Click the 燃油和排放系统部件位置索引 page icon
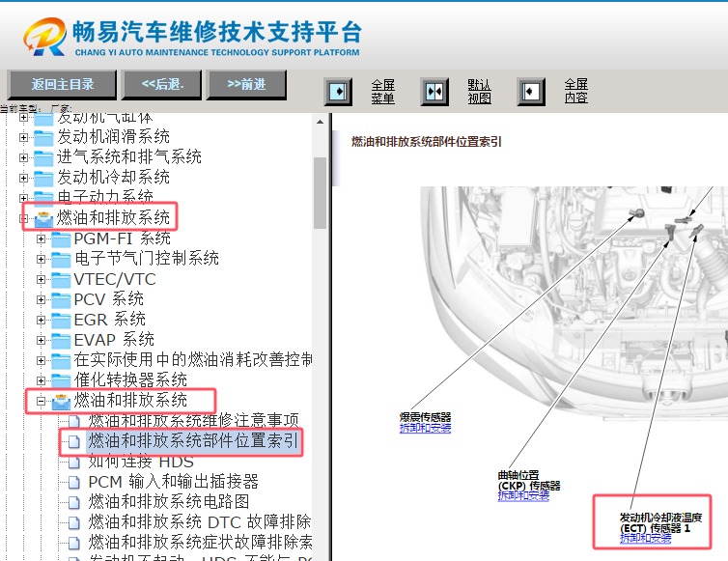The image size is (728, 561). 73,441
